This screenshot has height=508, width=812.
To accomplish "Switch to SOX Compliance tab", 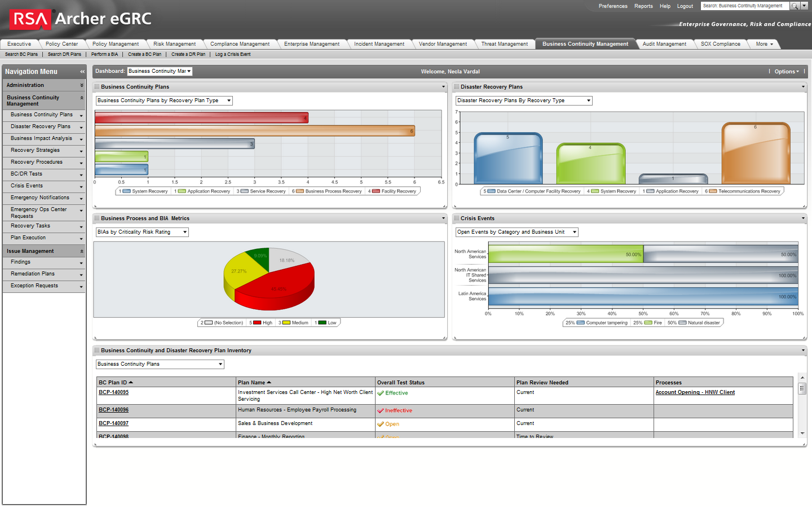I will point(721,44).
